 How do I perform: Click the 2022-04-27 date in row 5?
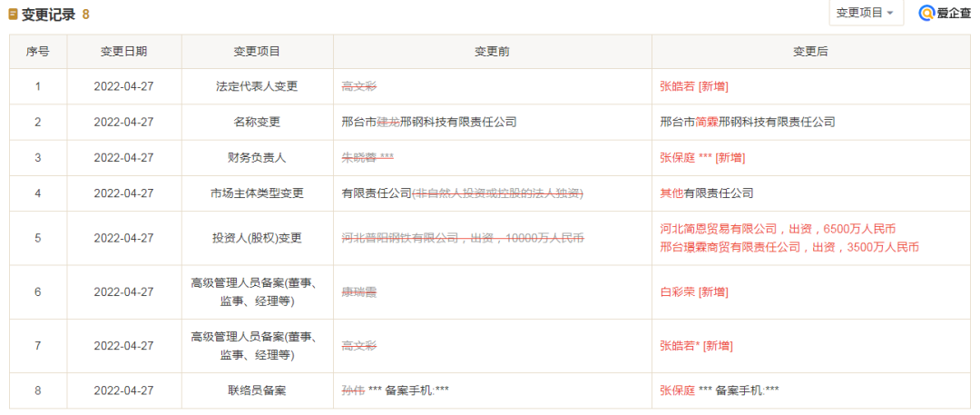coord(123,238)
